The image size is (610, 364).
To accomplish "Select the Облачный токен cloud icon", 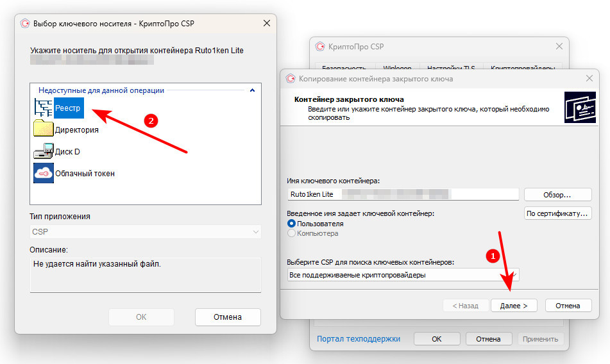I will click(x=44, y=173).
